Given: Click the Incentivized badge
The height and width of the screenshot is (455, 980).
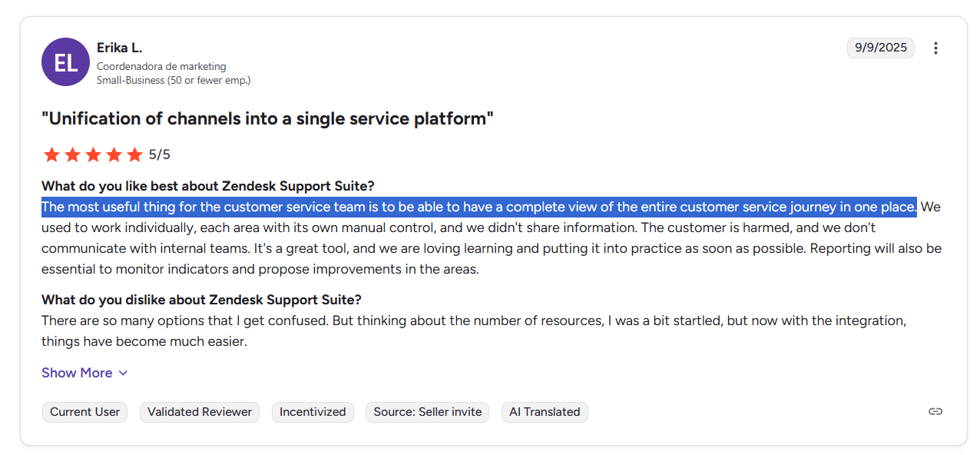Looking at the screenshot, I should click(313, 412).
